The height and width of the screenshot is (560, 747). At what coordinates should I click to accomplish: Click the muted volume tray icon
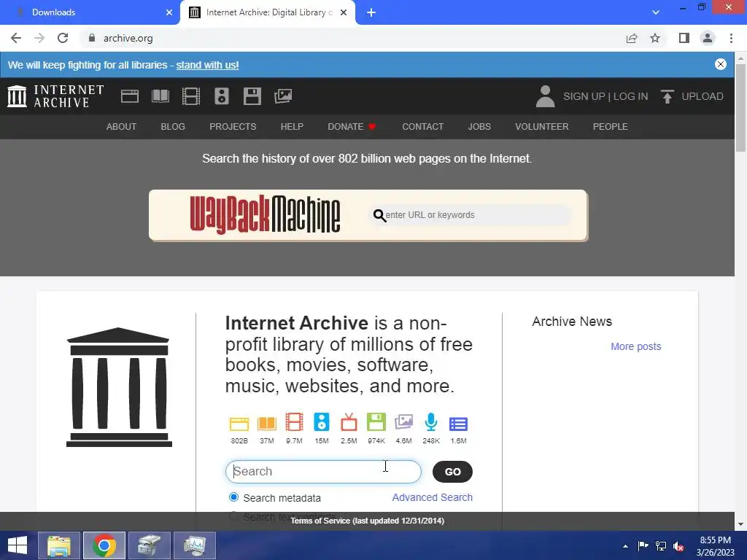678,545
